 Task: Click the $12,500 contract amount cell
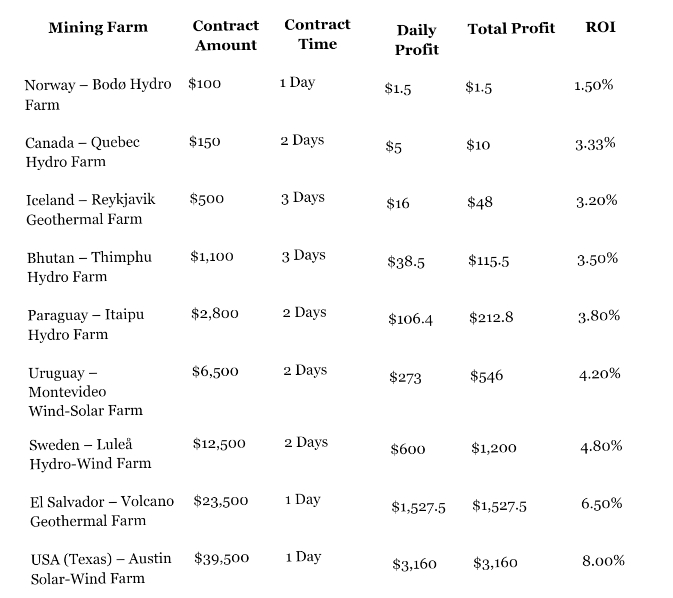(218, 443)
